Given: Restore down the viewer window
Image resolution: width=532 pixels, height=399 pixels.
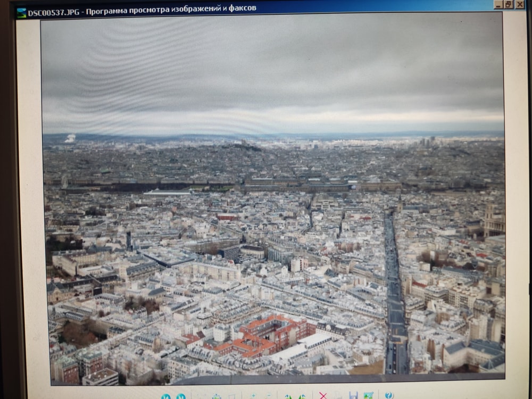Looking at the screenshot, I should tap(509, 5).
